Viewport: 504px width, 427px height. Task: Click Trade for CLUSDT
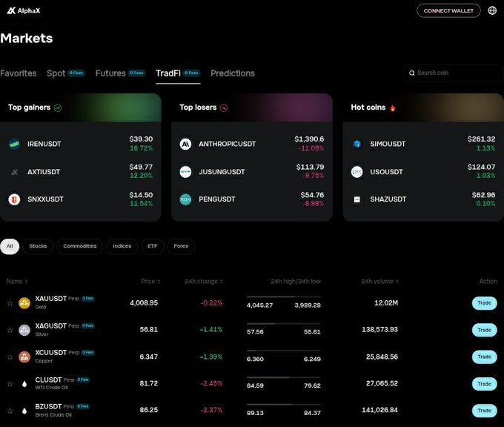coord(484,384)
